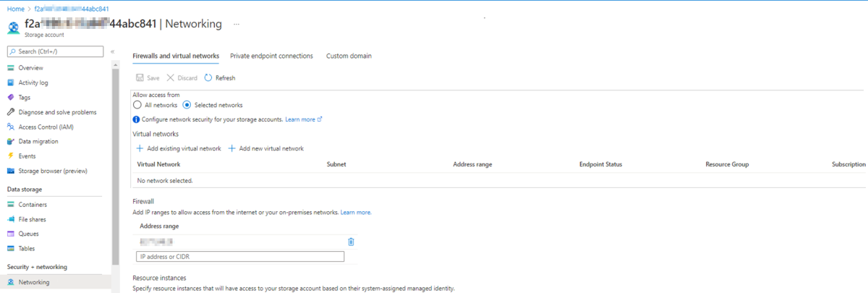Image resolution: width=868 pixels, height=293 pixels.
Task: Click the Overview menu label
Action: (x=31, y=68)
